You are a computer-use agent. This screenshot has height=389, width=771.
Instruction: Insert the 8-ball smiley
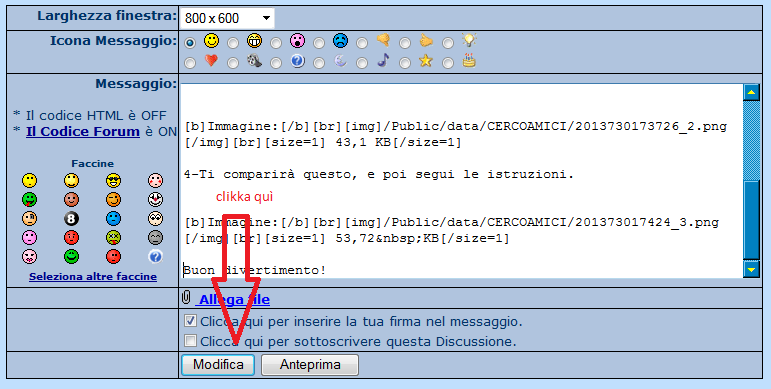click(71, 218)
